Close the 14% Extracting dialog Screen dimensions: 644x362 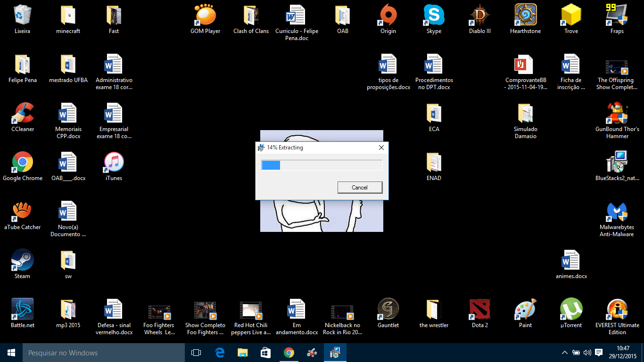[x=381, y=148]
